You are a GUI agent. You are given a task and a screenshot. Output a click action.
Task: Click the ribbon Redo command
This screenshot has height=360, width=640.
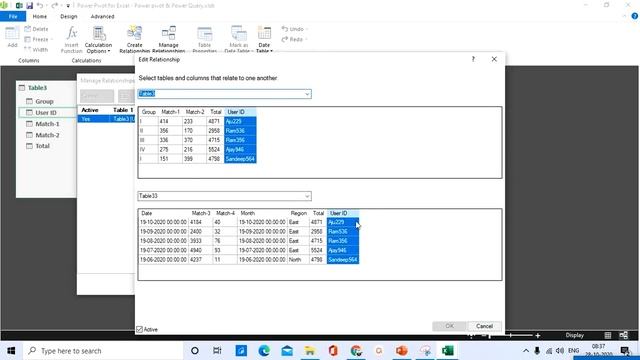[292, 39]
